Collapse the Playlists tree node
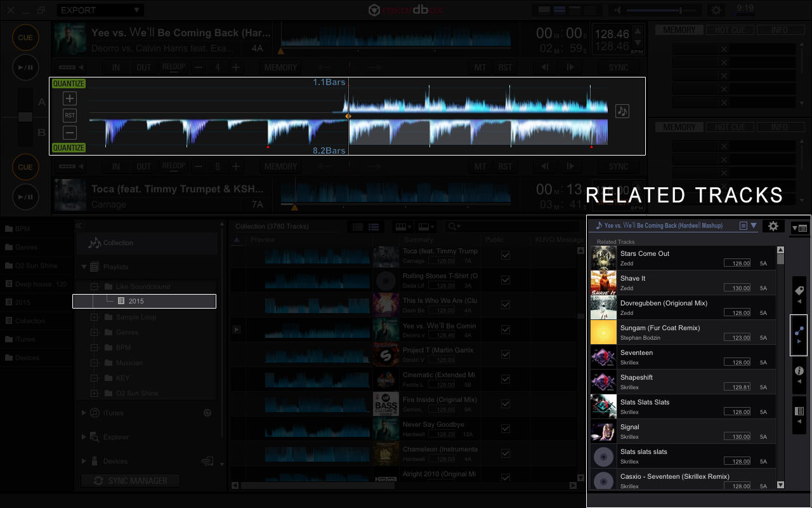 (x=84, y=267)
